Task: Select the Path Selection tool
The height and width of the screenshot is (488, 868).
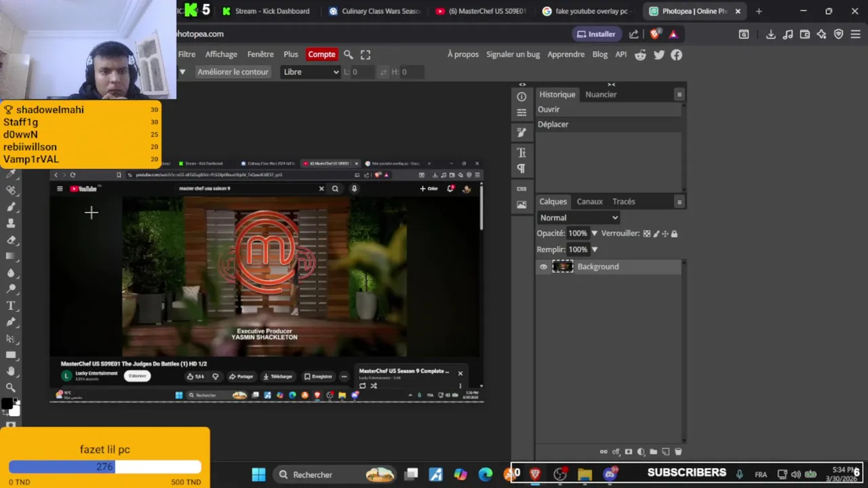Action: [x=11, y=338]
